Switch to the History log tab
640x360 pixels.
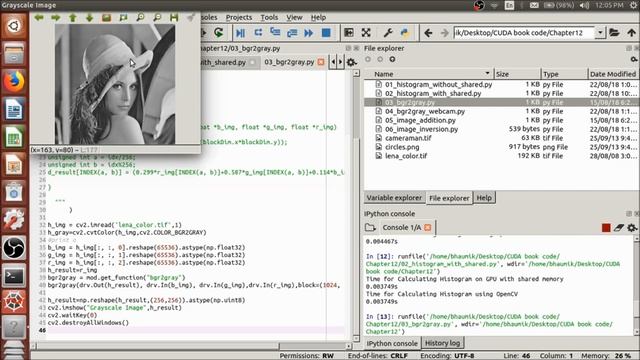442,343
